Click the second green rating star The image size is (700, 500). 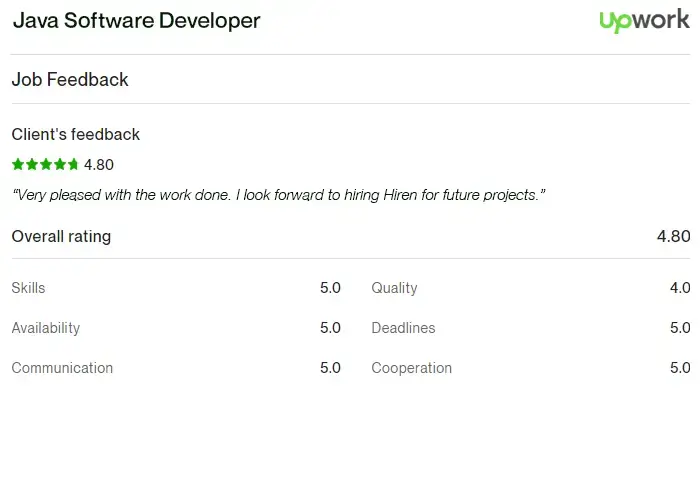[32, 164]
